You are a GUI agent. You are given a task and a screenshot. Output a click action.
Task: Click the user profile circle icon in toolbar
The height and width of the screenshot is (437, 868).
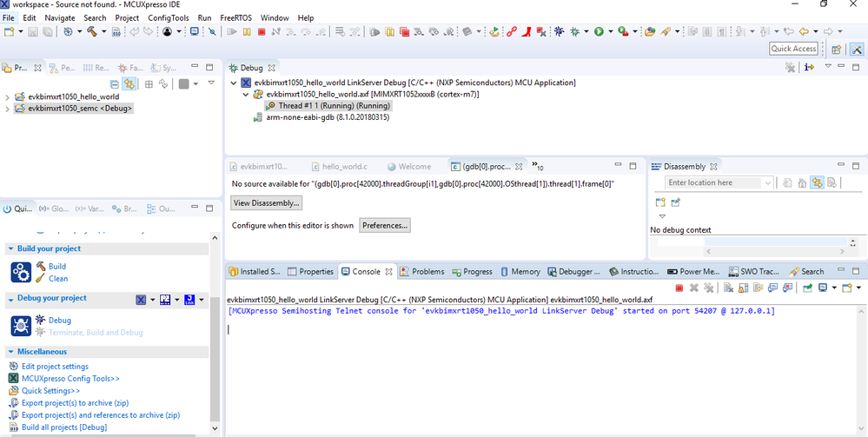pyautogui.click(x=167, y=31)
